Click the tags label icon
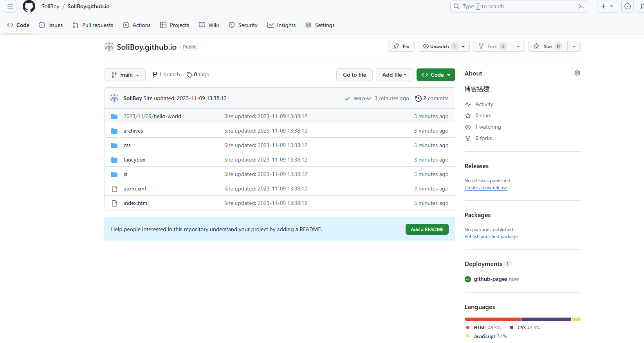Image resolution: width=644 pixels, height=343 pixels. pyautogui.click(x=189, y=75)
